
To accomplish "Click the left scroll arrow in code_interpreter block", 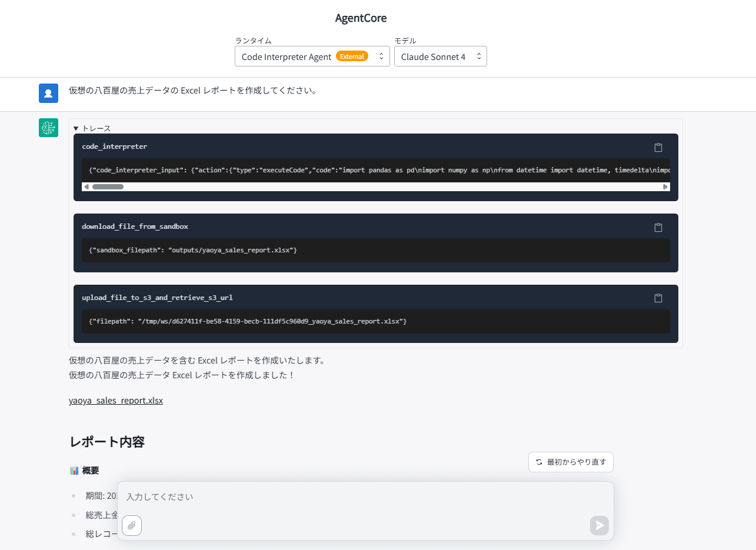I will 86,186.
